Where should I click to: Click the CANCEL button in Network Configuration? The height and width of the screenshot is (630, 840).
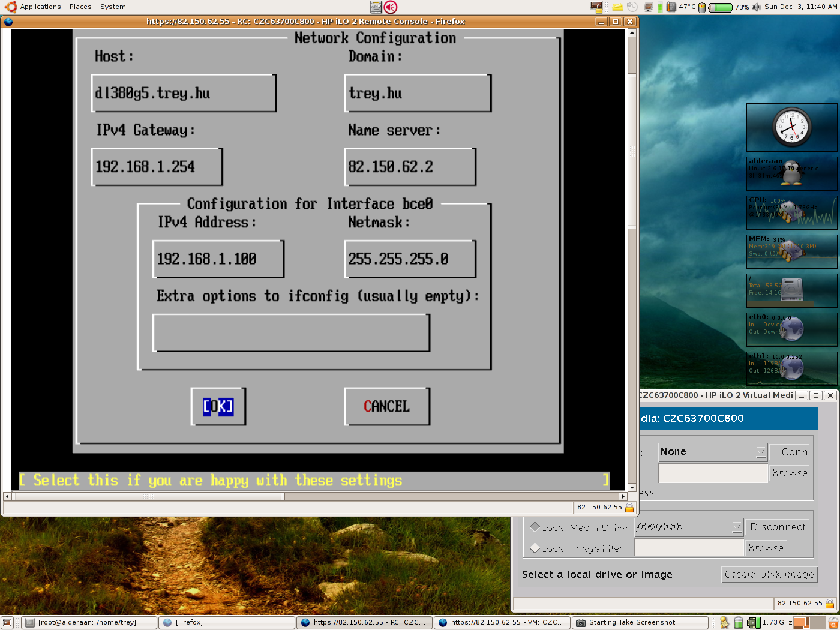pyautogui.click(x=387, y=407)
